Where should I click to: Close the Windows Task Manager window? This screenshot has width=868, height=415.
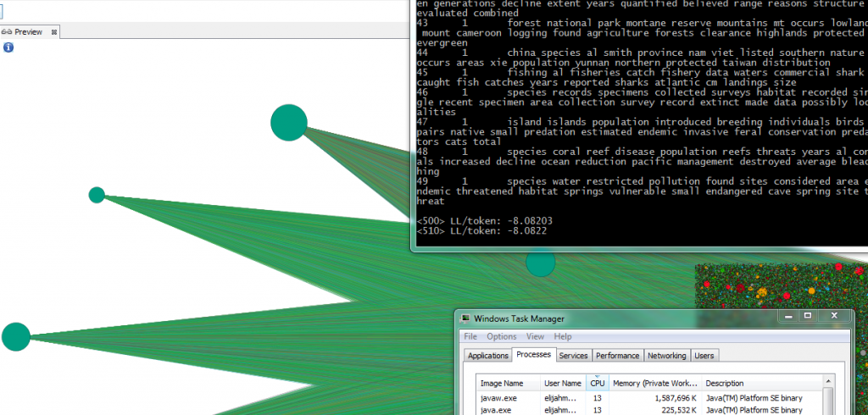point(834,316)
